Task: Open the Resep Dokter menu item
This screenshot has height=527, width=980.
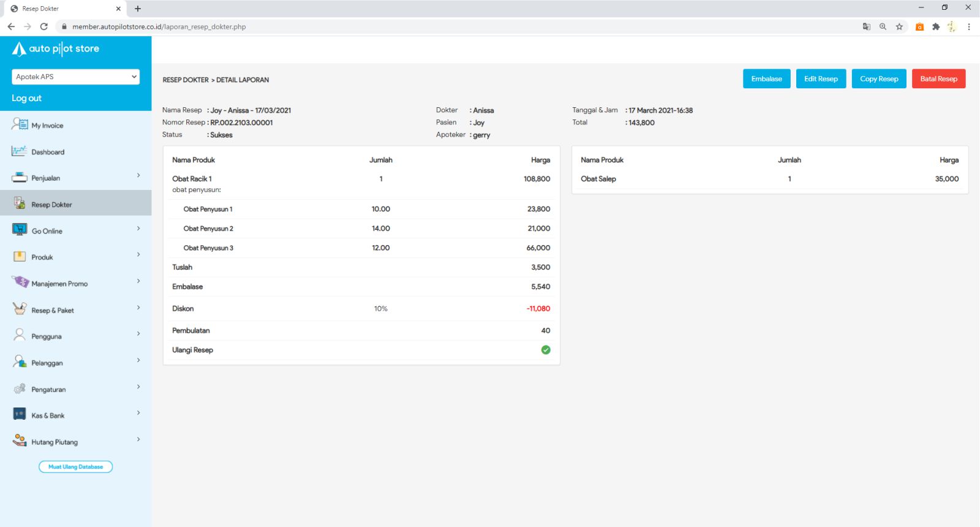Action: point(51,205)
